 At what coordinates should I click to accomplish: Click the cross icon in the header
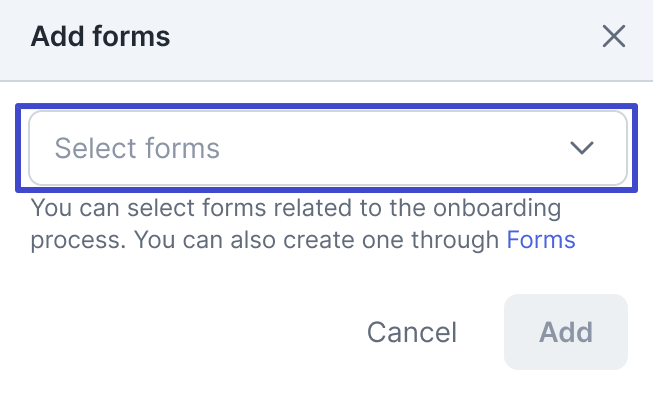tap(613, 36)
